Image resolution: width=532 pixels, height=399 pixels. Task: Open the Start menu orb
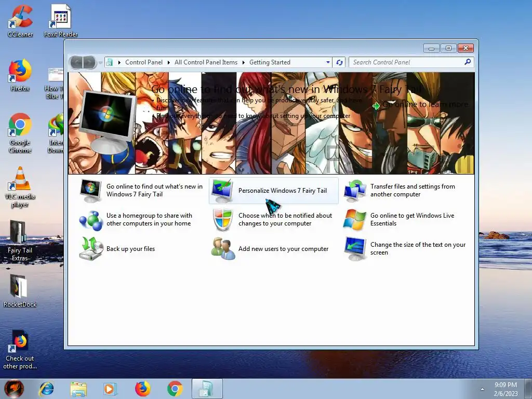click(x=14, y=389)
